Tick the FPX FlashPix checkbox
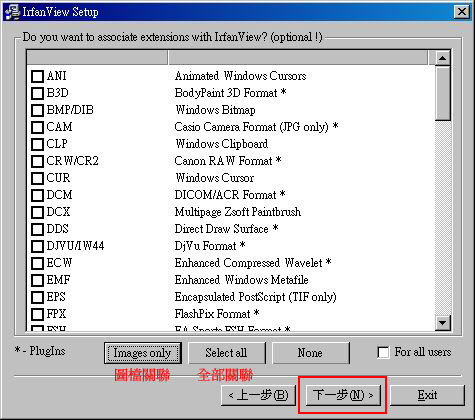The height and width of the screenshot is (420, 475). (37, 314)
